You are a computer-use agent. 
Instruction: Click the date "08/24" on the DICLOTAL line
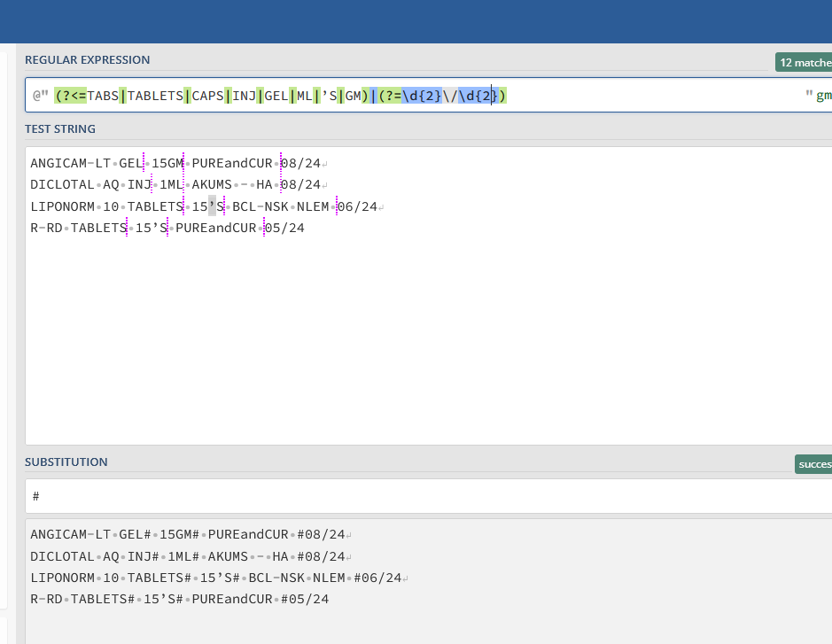(299, 184)
